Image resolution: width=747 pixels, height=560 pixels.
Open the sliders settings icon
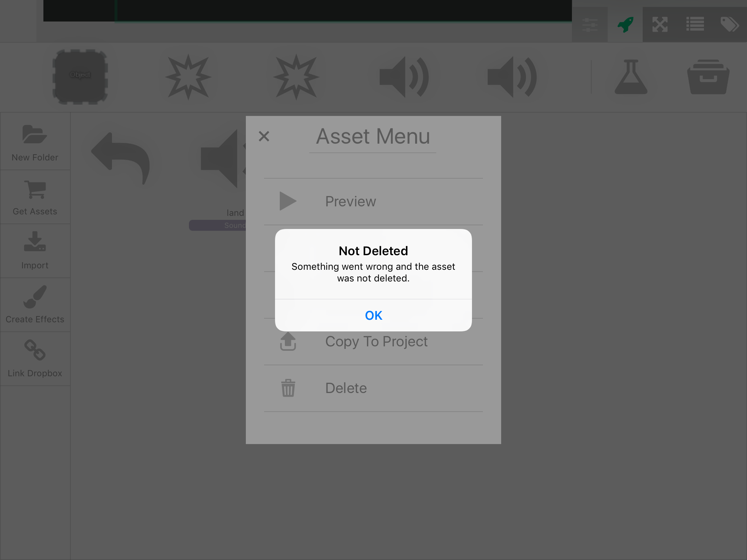(590, 24)
